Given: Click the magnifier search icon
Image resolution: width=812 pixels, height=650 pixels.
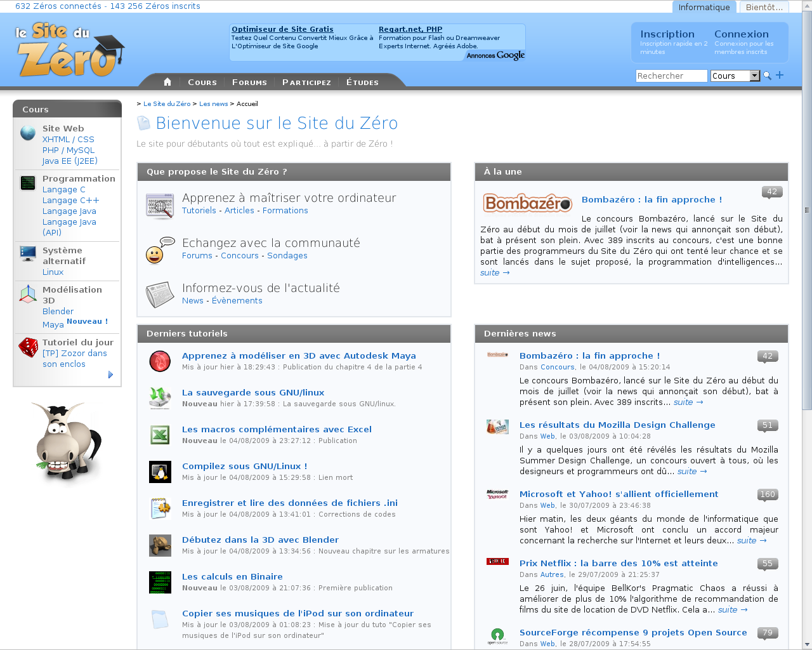Looking at the screenshot, I should (767, 76).
